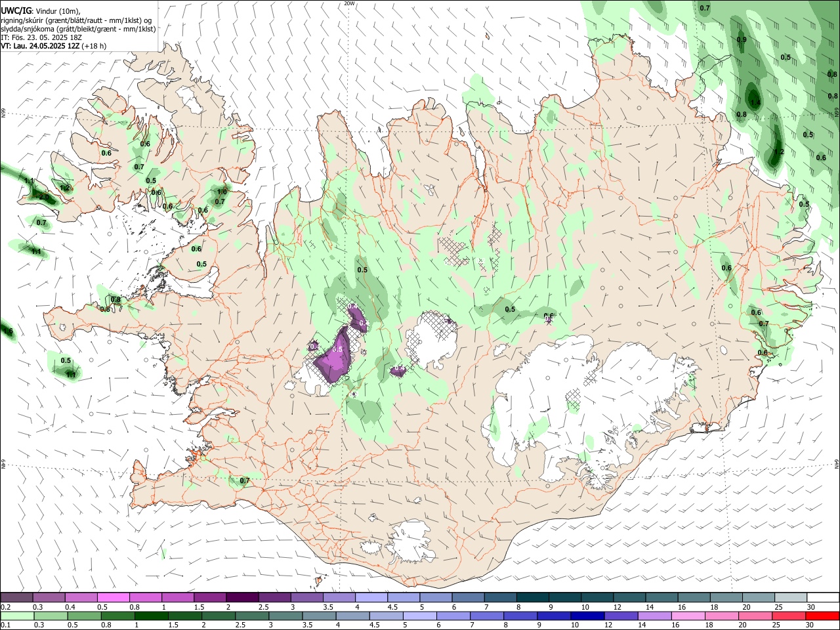Screen dimensions: 840x630
Task: Pick lower legend swatch between 4 and 4.5
Action: coord(352,616)
